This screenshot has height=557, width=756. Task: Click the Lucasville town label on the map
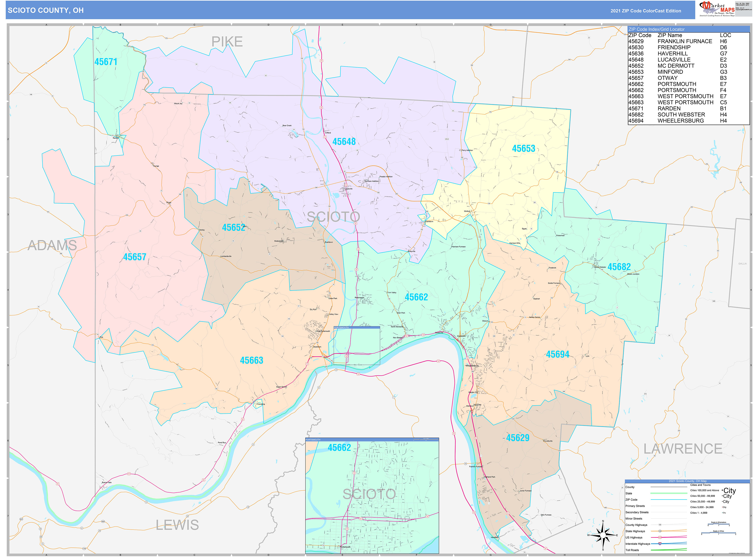348,189
